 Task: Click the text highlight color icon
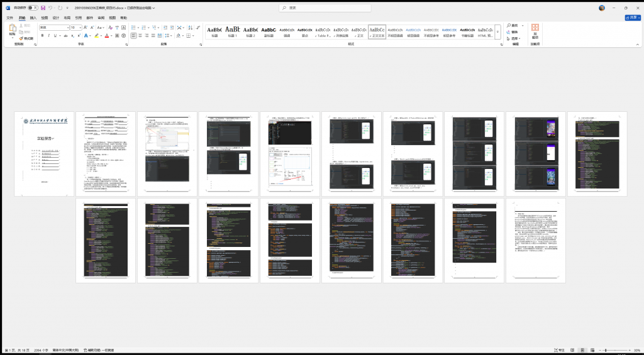[96, 36]
